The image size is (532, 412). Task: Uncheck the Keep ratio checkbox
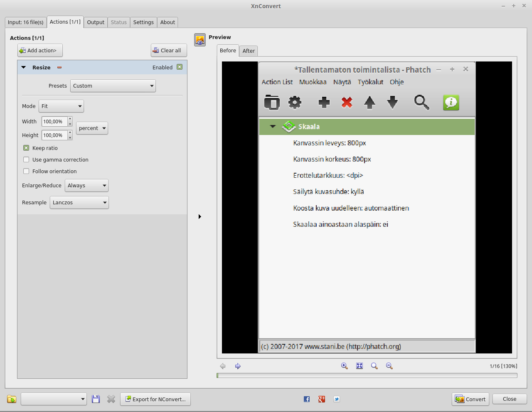26,148
